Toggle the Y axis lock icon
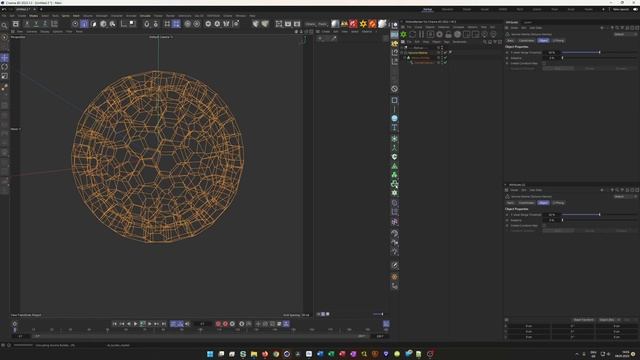 [x=36, y=24]
